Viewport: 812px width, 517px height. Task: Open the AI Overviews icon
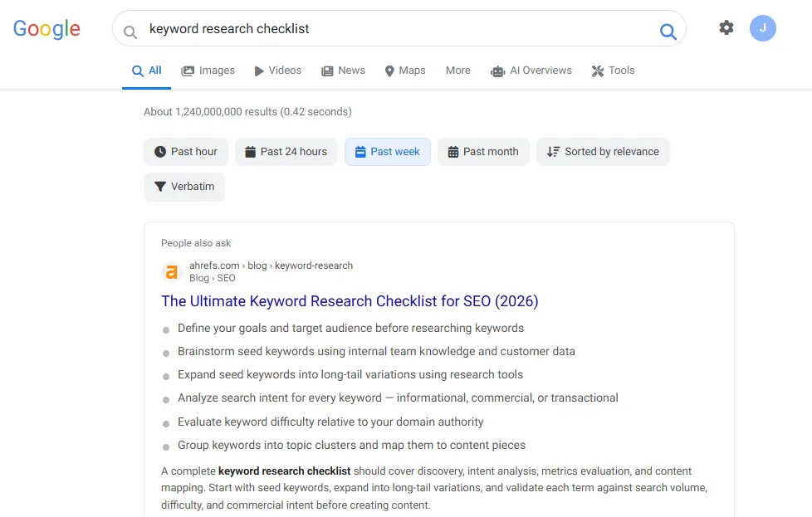498,71
